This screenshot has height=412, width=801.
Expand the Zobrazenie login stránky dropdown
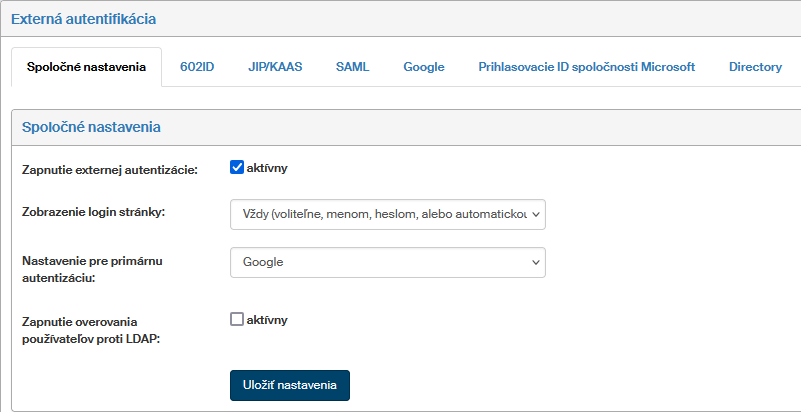click(x=387, y=213)
